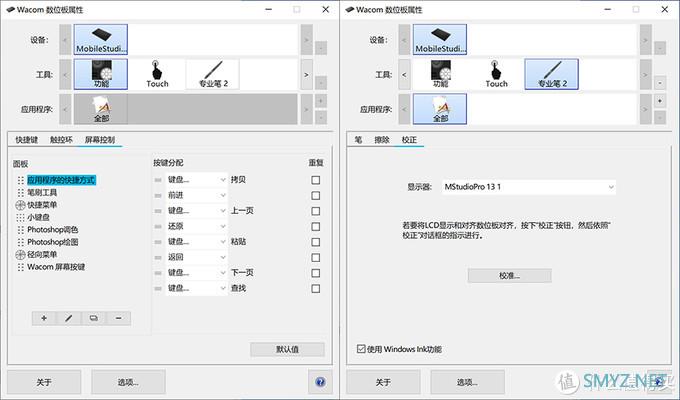Click 校准... calibrate button

510,275
